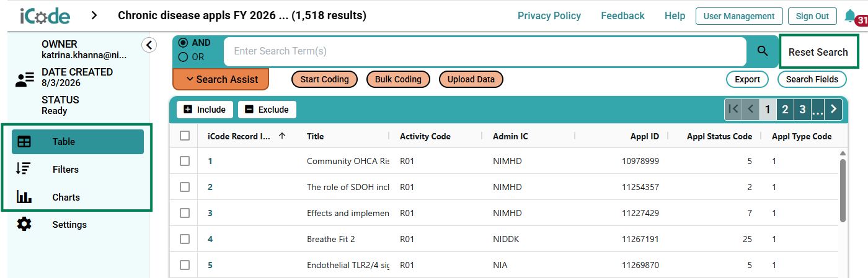Click the Appl Status Code column header

(719, 136)
